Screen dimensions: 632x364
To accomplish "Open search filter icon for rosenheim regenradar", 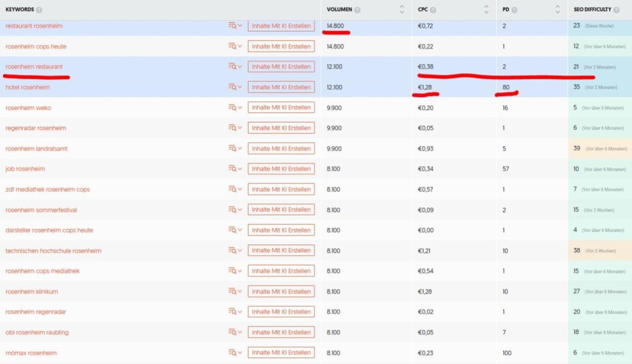I will [x=235, y=312].
